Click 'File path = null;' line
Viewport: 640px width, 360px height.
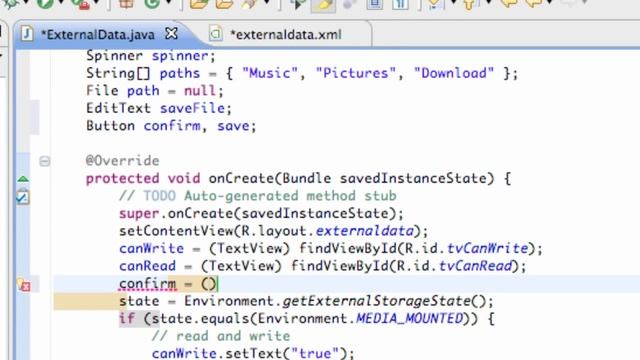155,91
